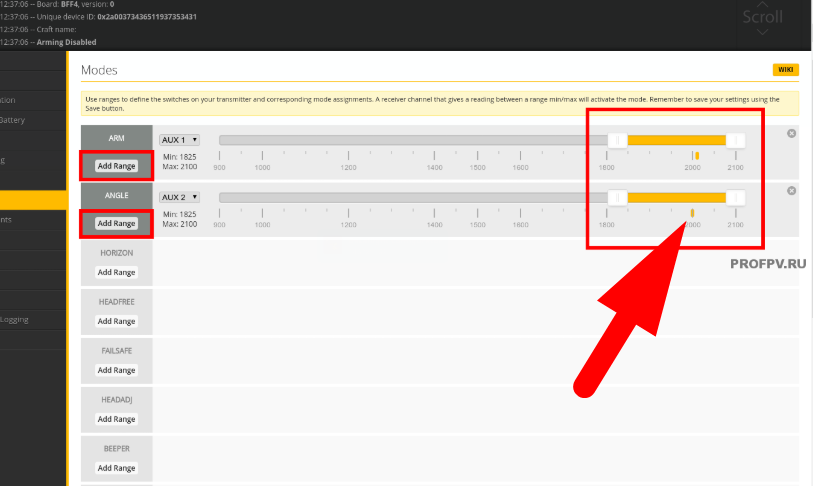813x486 pixels.
Task: Select the ANGLE range slider minimum handle
Action: pyautogui.click(x=617, y=198)
